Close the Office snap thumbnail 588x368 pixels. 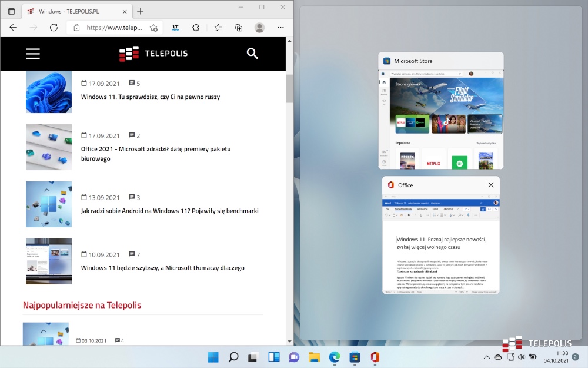(491, 185)
